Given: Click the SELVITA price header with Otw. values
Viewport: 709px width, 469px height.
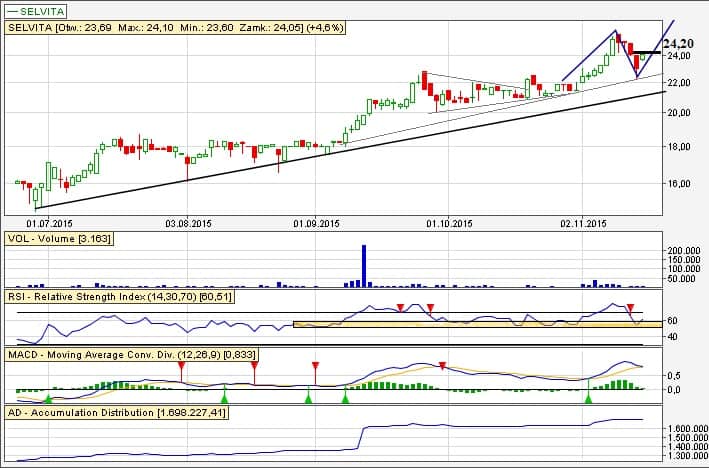Looking at the screenshot, I should [176, 29].
